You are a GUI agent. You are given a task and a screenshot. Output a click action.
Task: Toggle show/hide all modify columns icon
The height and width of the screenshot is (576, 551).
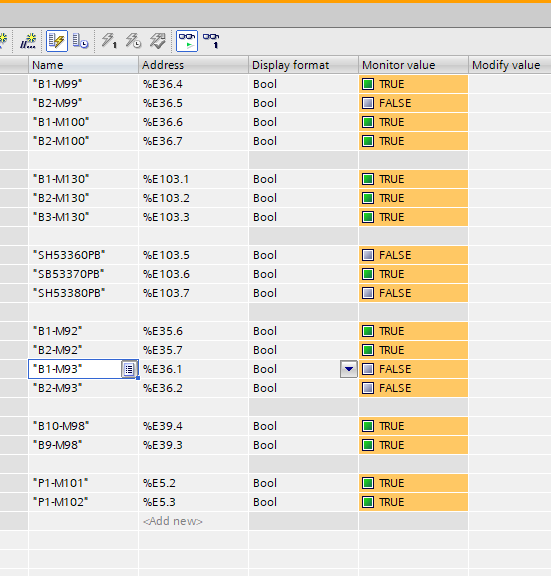point(57,41)
